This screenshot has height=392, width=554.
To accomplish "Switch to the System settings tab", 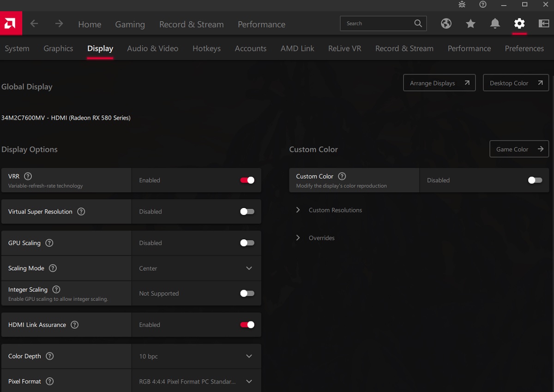I will 17,48.
